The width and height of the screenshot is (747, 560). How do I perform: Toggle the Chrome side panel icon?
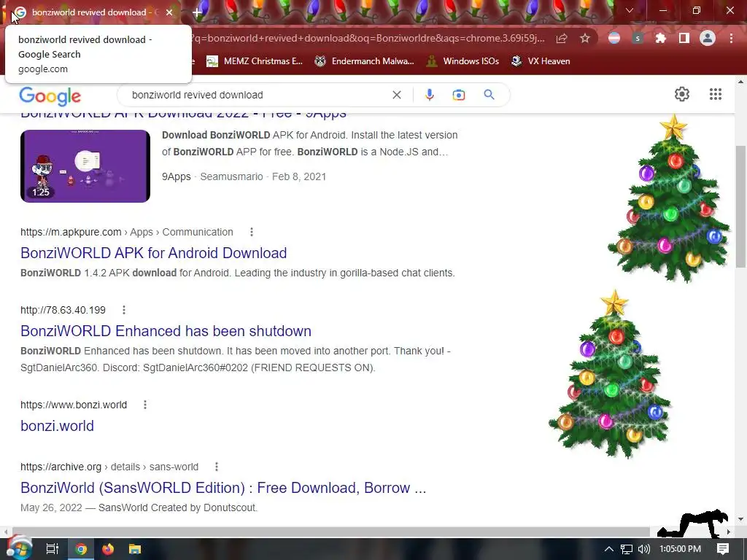tap(684, 38)
